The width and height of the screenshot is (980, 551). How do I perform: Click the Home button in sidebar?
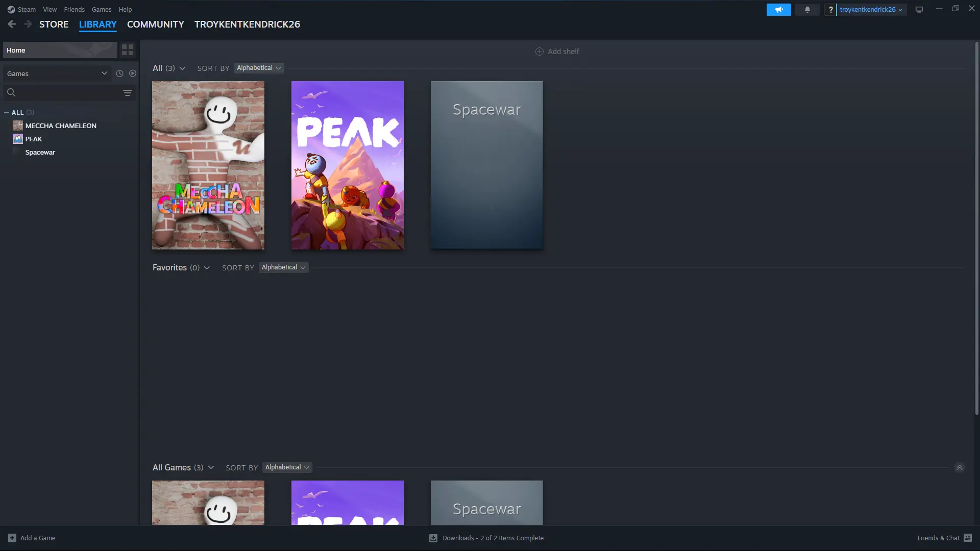(x=60, y=50)
